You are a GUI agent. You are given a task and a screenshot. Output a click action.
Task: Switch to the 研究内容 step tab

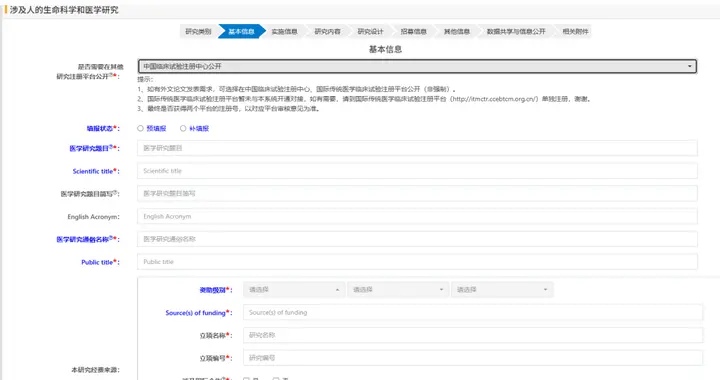[327, 31]
